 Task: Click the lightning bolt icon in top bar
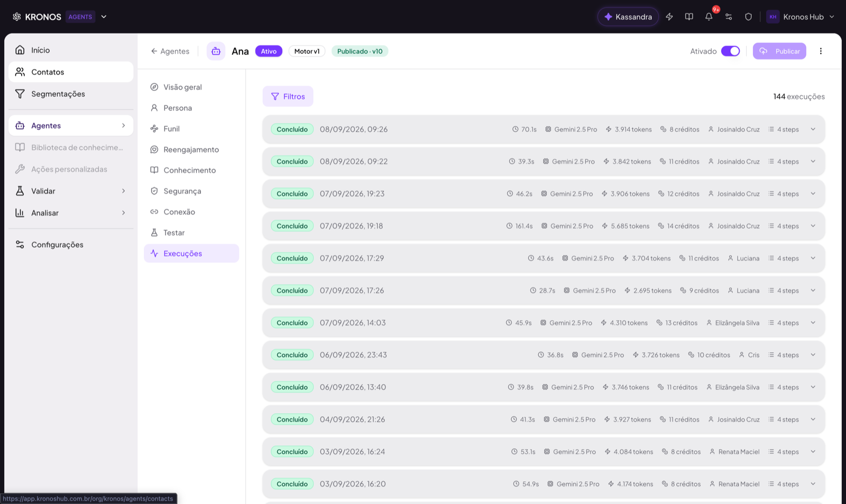point(669,17)
